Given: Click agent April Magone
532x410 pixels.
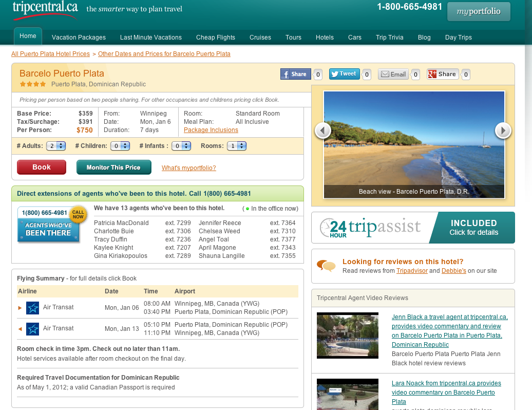Looking at the screenshot, I should (217, 248).
